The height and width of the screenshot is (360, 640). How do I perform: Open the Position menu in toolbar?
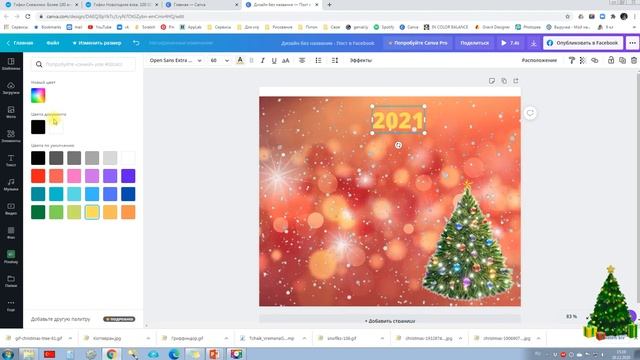click(539, 60)
